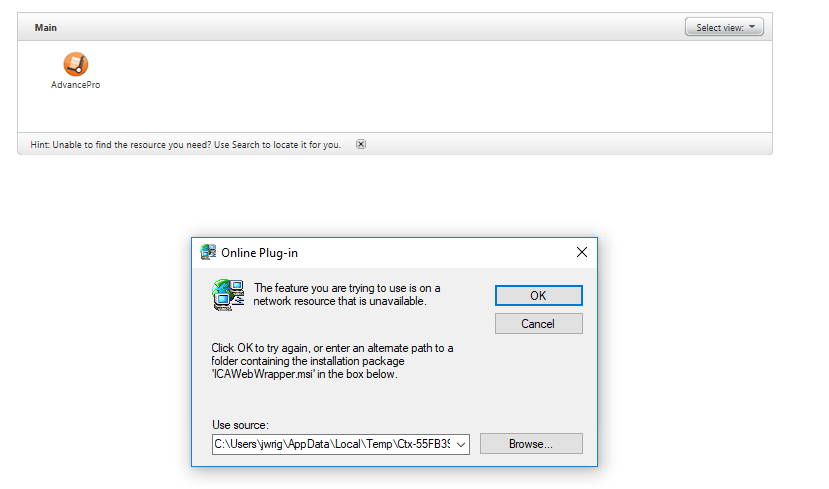The image size is (829, 489).
Task: Browse for an alternate source folder
Action: click(x=531, y=443)
